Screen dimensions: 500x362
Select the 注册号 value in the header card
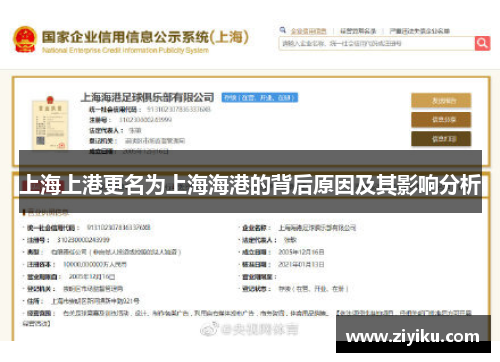pos(145,120)
